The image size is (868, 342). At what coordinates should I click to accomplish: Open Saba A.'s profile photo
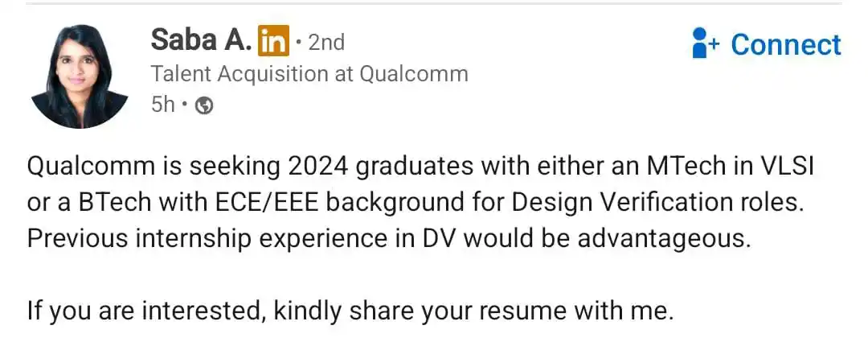tap(79, 76)
